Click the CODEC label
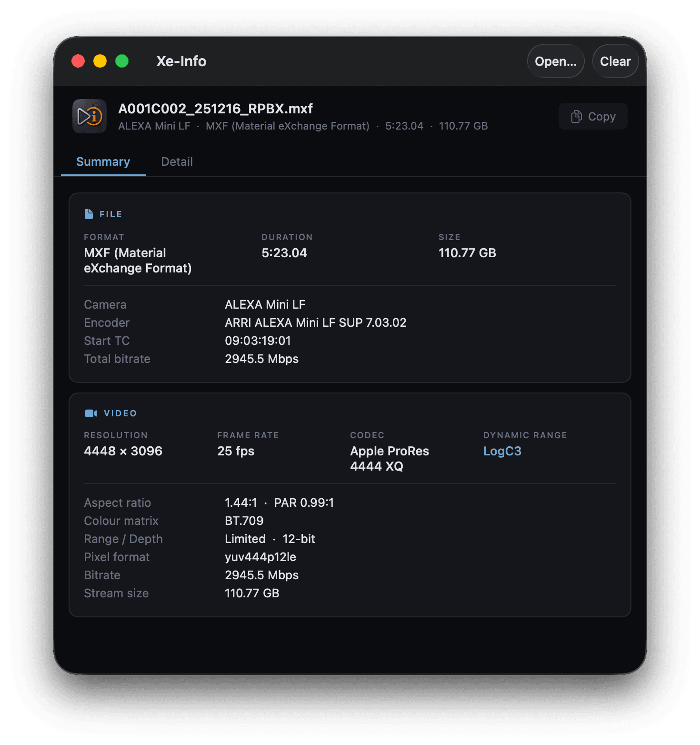This screenshot has height=745, width=700. pyautogui.click(x=367, y=435)
